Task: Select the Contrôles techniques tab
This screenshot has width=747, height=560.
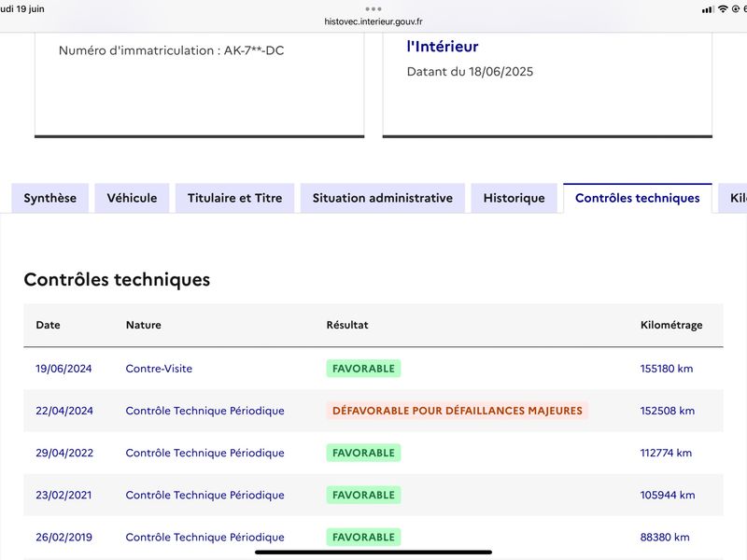Action: [638, 198]
